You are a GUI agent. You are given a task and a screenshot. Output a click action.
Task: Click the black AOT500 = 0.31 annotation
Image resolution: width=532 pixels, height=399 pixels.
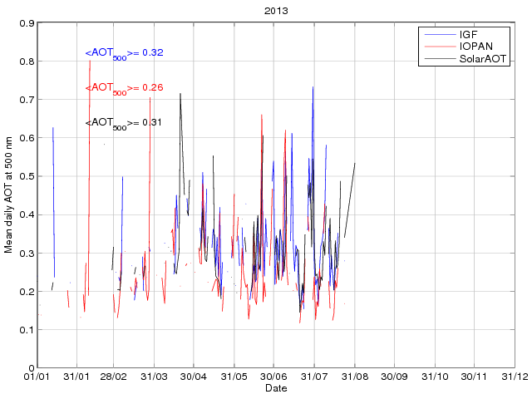pos(124,123)
